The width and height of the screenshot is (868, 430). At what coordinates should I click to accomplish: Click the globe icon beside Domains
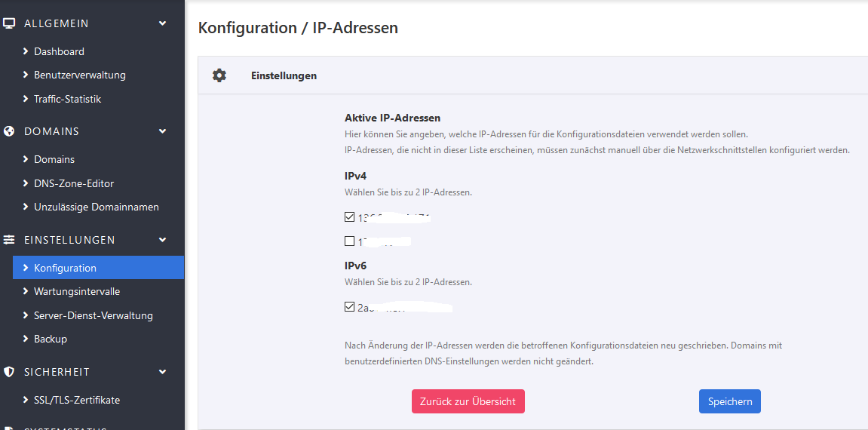pyautogui.click(x=9, y=131)
